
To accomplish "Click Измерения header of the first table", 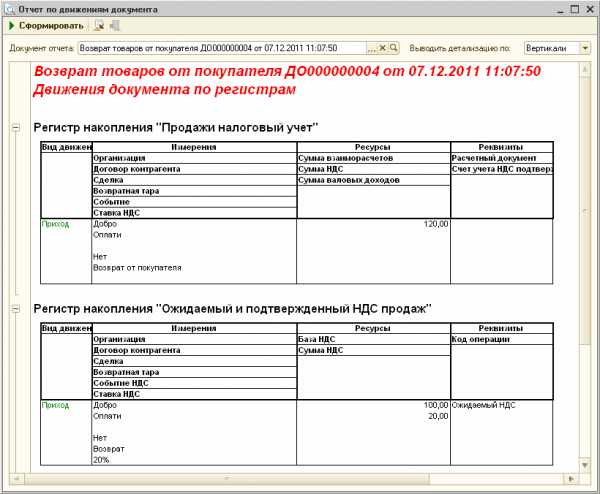I will tap(194, 147).
